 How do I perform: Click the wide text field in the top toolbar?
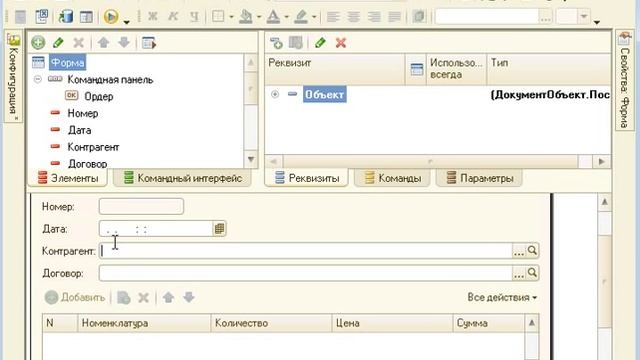(x=487, y=17)
